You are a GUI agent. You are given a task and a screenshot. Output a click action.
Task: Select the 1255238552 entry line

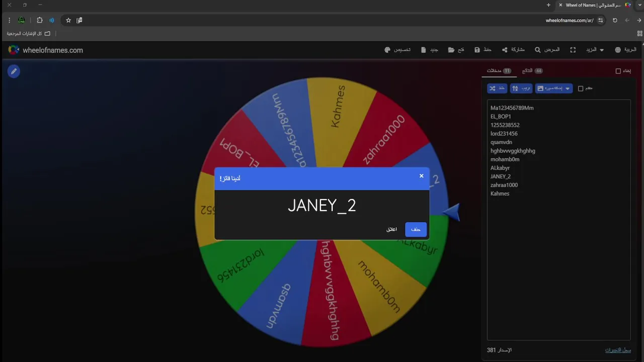(505, 125)
